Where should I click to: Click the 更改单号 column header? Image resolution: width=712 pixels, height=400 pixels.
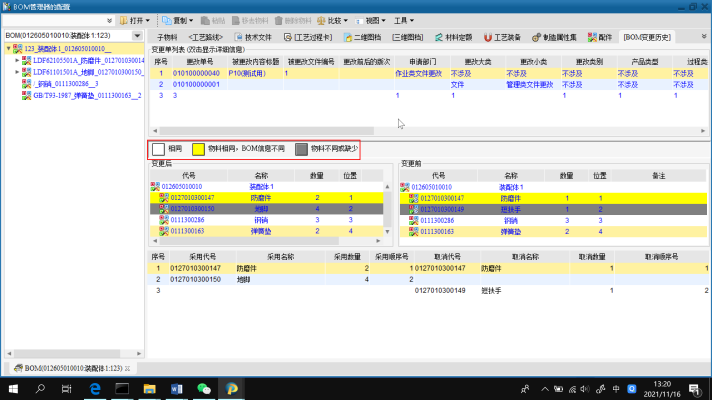tap(196, 61)
